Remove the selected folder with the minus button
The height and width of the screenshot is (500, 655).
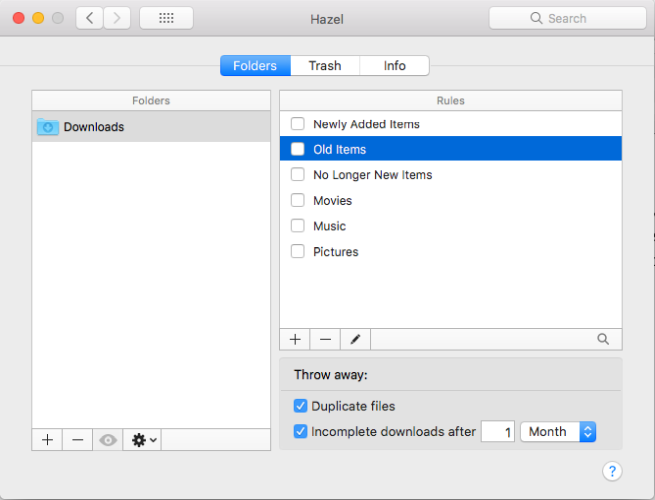(x=78, y=440)
